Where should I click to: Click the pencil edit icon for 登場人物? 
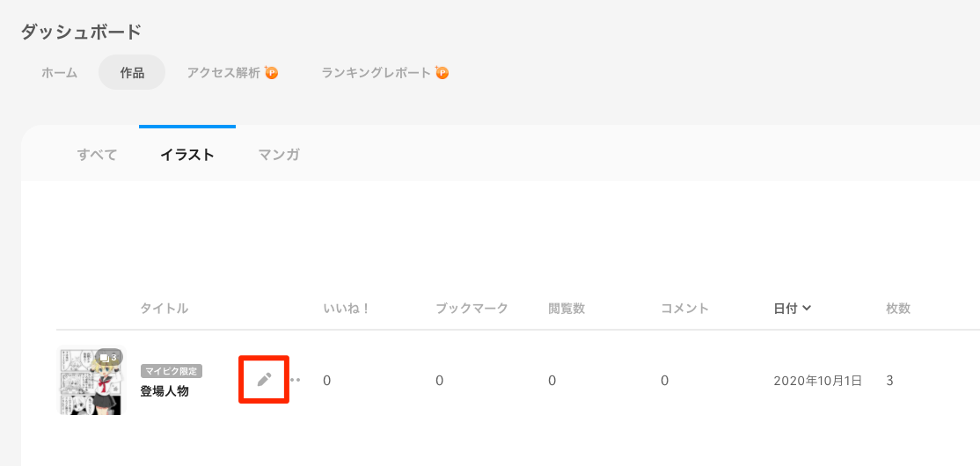coord(265,379)
